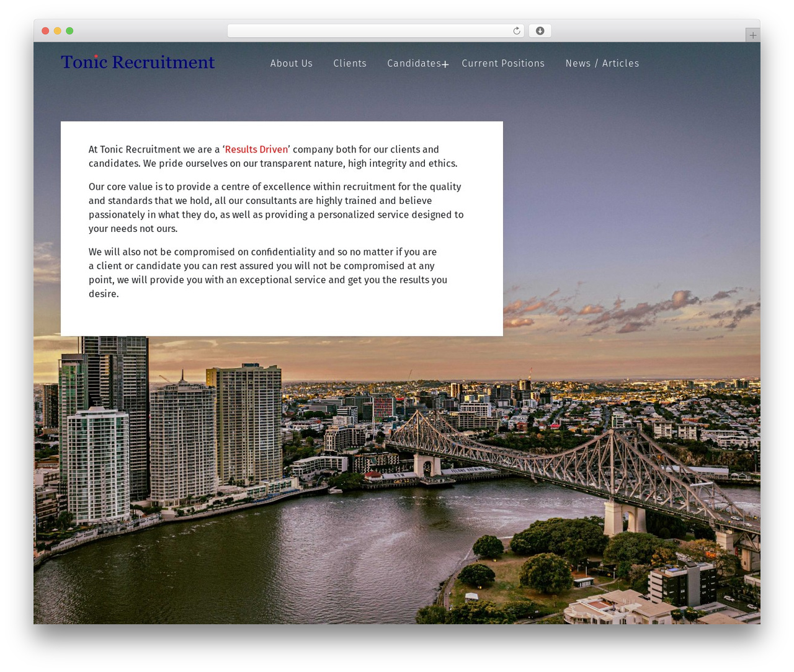The width and height of the screenshot is (794, 672).
Task: Close the browser window with the red button
Action: [45, 31]
